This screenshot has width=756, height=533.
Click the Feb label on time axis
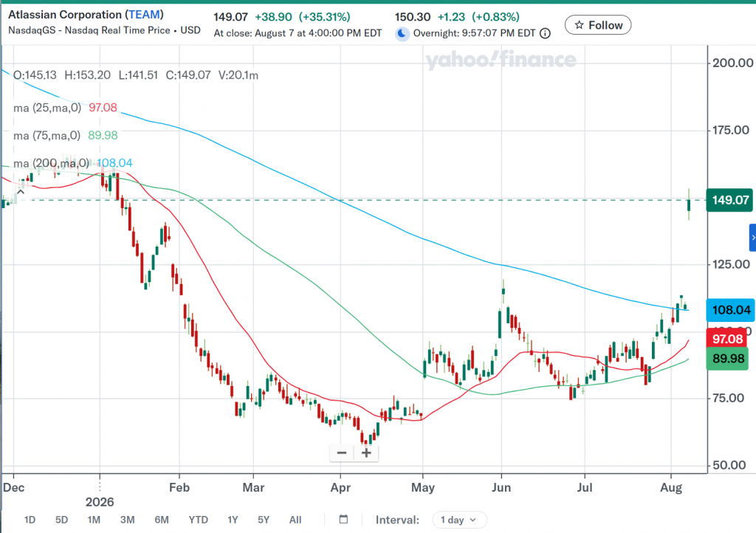pyautogui.click(x=179, y=487)
